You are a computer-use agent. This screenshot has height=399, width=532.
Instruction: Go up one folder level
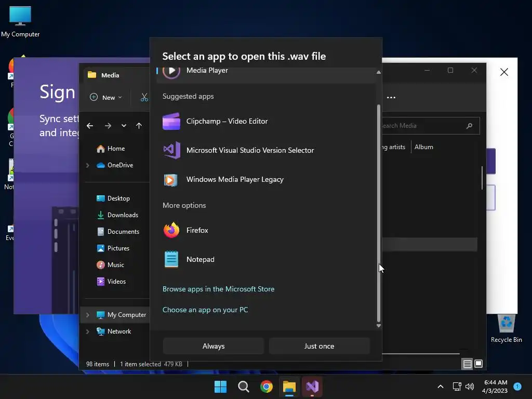pos(139,126)
